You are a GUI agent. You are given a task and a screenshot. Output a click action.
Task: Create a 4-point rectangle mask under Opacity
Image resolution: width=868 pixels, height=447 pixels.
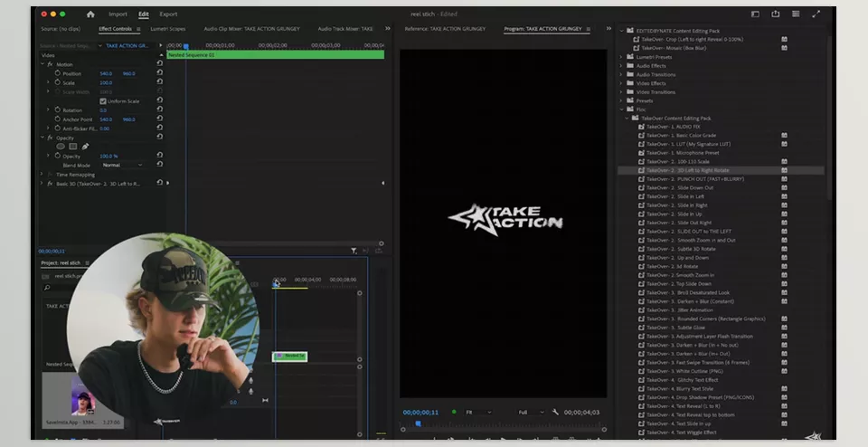point(72,147)
